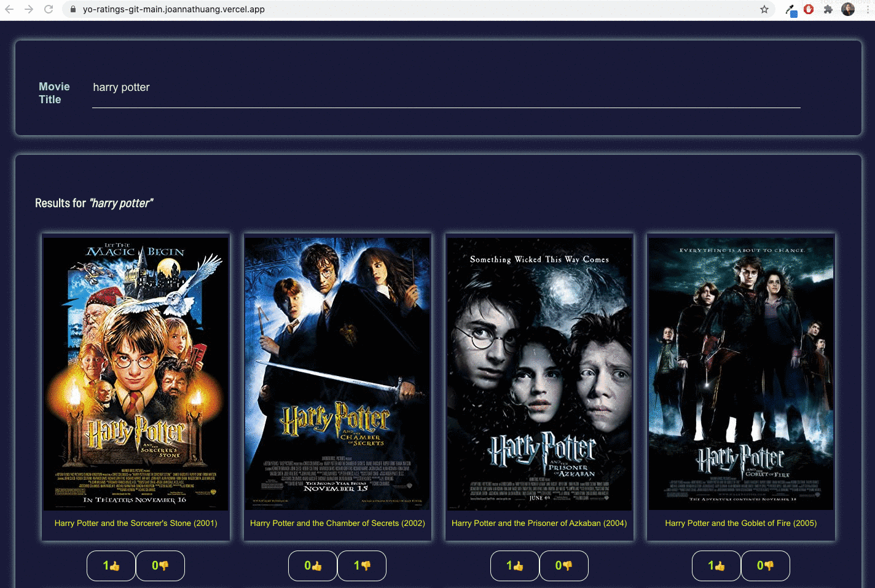Thumbs up Chamber of Secrets
The width and height of the screenshot is (875, 588).
pos(313,566)
